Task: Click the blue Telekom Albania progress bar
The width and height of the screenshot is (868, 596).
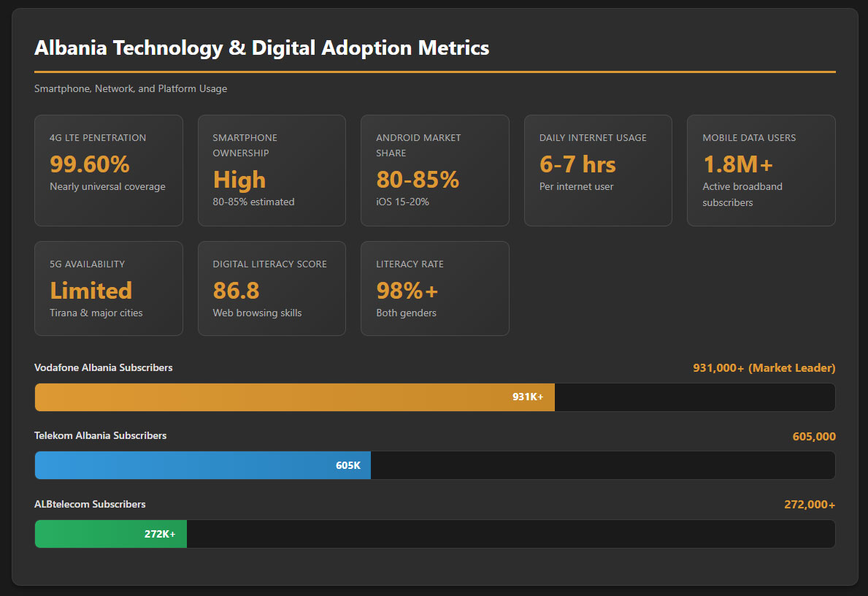Action: click(202, 465)
